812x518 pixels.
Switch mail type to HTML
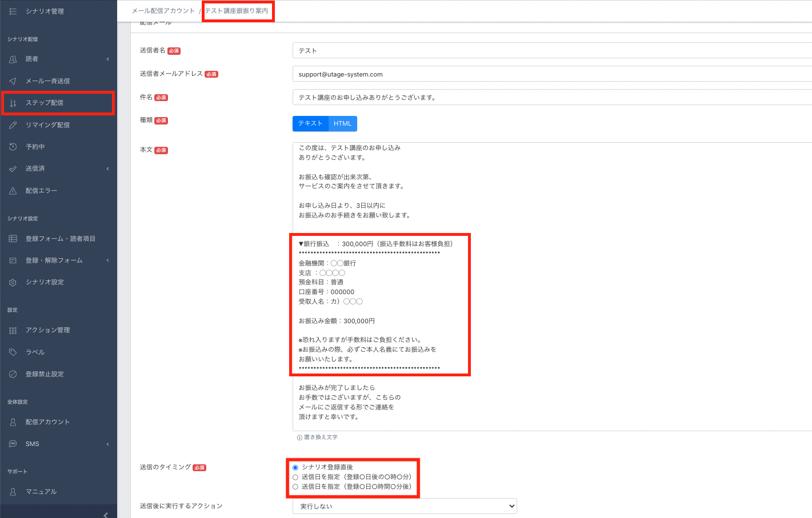click(342, 123)
